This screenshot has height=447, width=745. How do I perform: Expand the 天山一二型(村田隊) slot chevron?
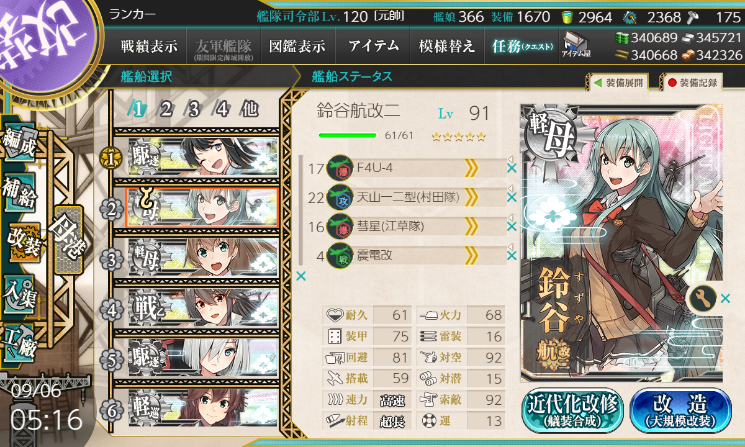[470, 197]
